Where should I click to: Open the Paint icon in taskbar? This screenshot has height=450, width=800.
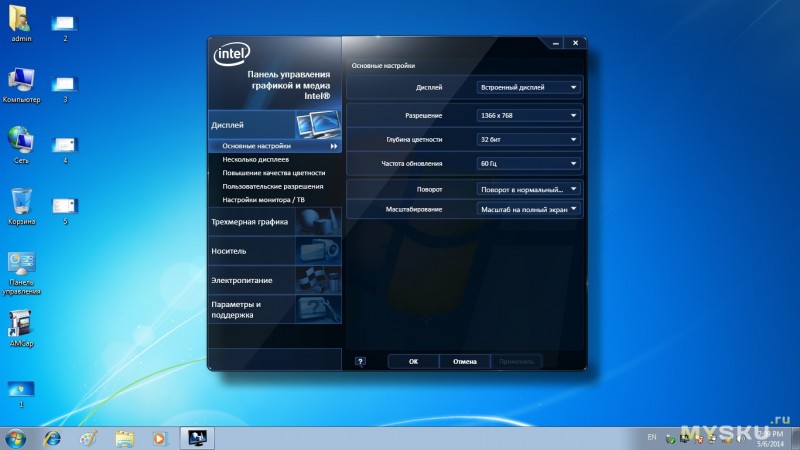pos(88,438)
